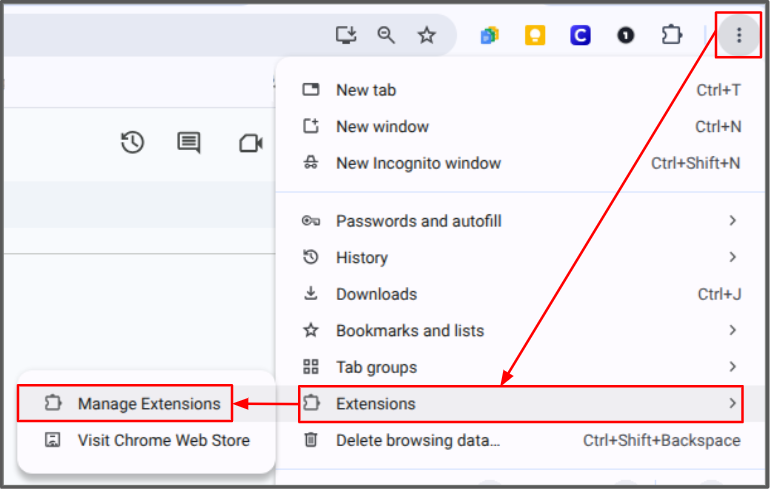The image size is (771, 491).
Task: Click the New window icon in menu
Action: coord(311,126)
